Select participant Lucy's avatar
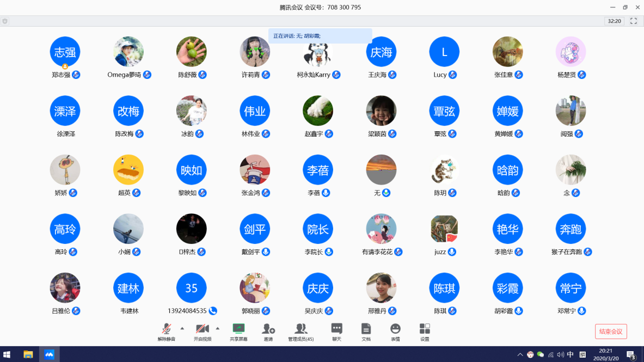Screen dimensions: 644x362 (x=444, y=52)
